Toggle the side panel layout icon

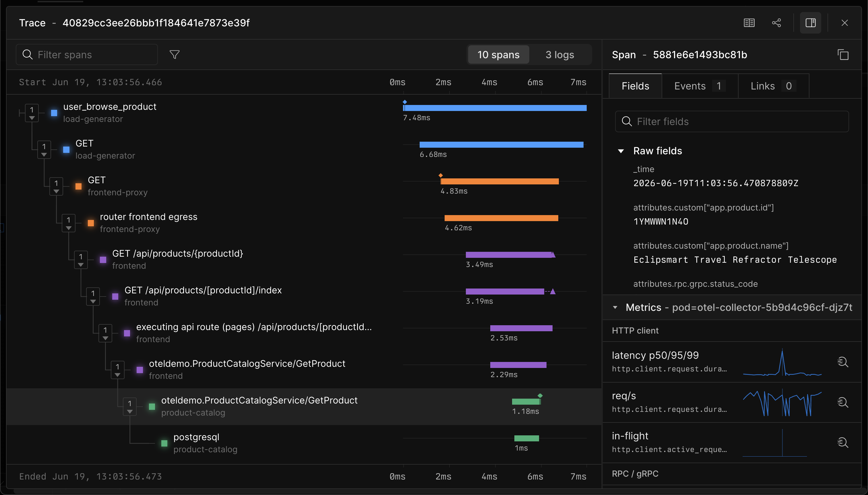(x=811, y=23)
